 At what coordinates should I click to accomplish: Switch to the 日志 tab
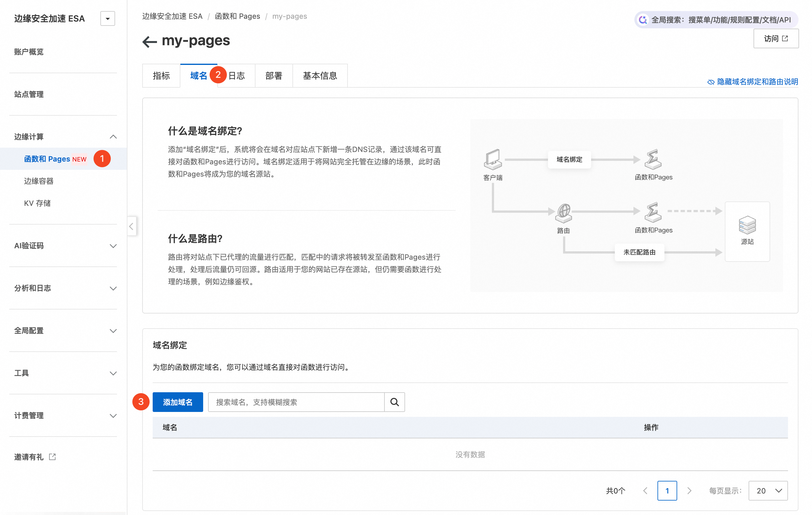[x=236, y=75]
